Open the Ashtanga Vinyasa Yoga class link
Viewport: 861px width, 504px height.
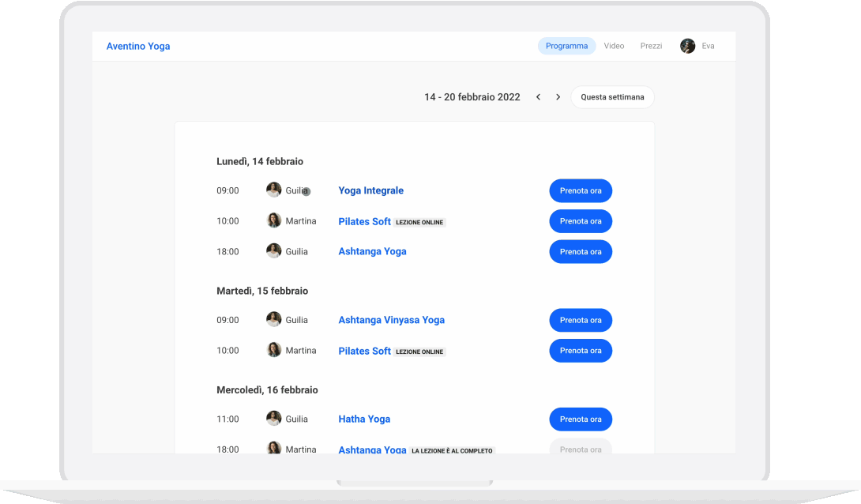(x=391, y=320)
